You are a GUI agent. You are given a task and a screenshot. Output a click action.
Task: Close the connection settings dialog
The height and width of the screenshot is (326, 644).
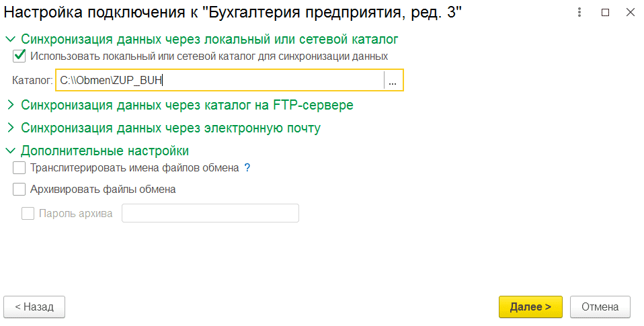630,13
